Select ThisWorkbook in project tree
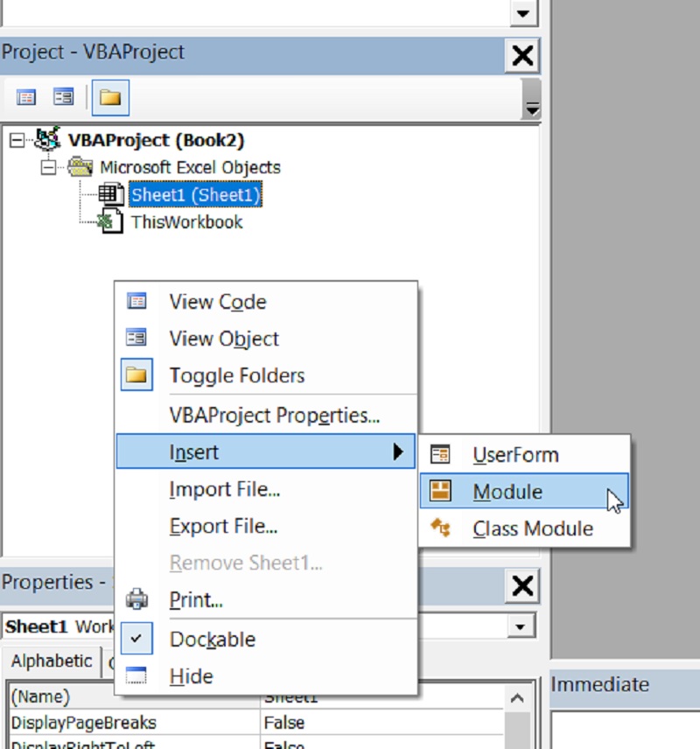 (x=186, y=222)
